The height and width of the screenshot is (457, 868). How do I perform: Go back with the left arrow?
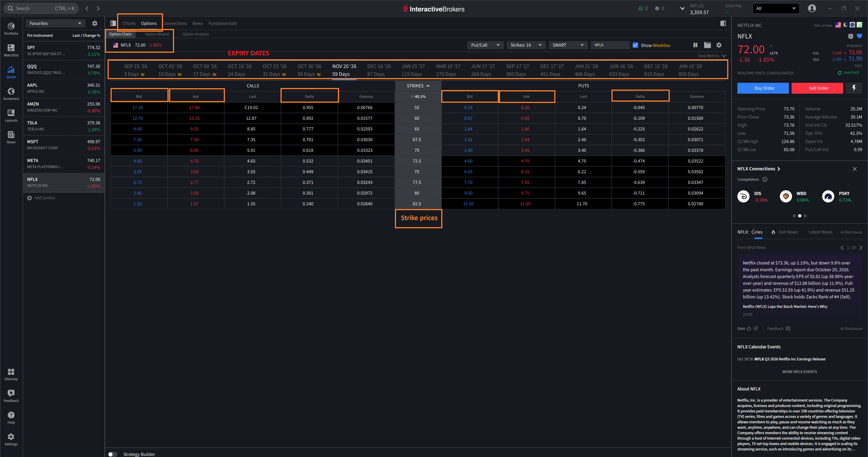(x=87, y=8)
